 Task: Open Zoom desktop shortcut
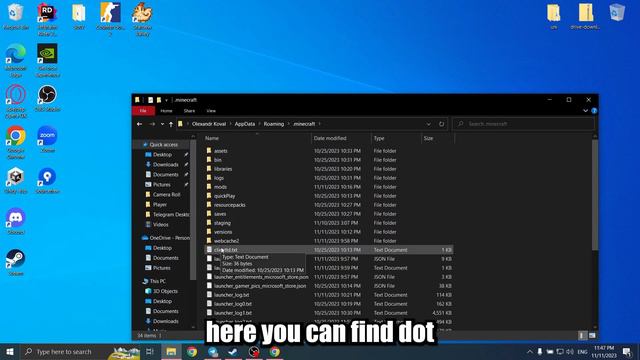click(x=47, y=139)
